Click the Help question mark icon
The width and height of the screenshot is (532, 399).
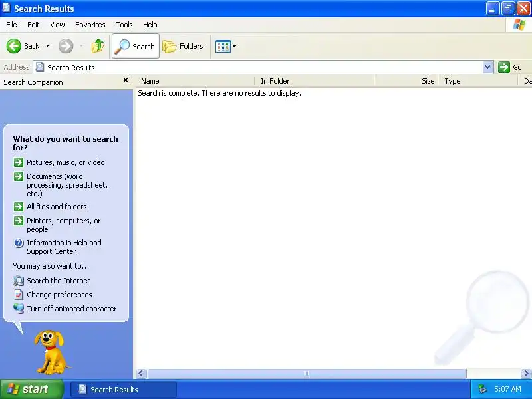tap(19, 243)
